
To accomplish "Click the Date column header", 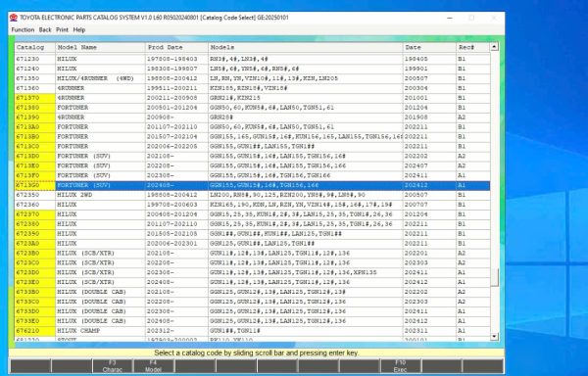I will [x=429, y=48].
